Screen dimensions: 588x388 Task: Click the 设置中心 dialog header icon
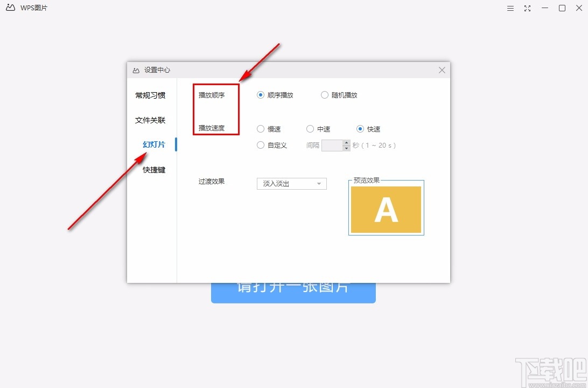pos(135,70)
